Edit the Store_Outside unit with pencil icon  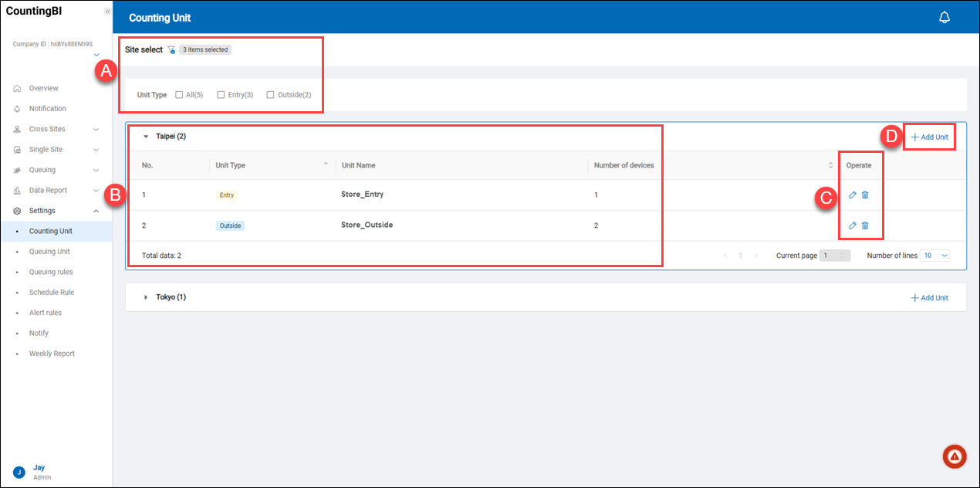coord(852,225)
